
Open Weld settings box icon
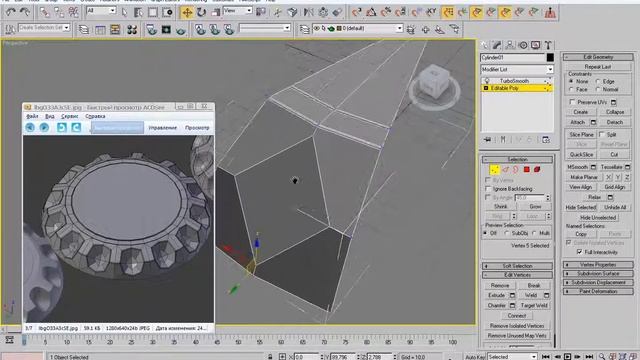click(x=547, y=295)
